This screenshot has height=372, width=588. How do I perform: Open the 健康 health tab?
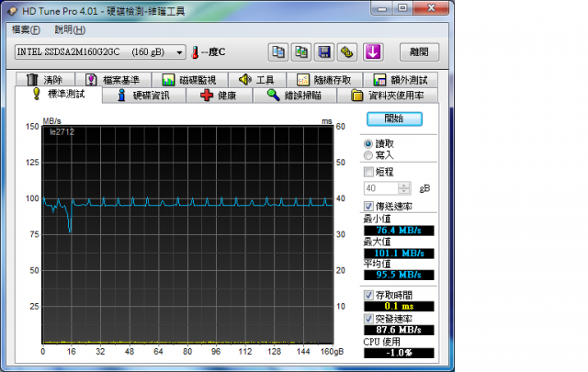[x=219, y=96]
